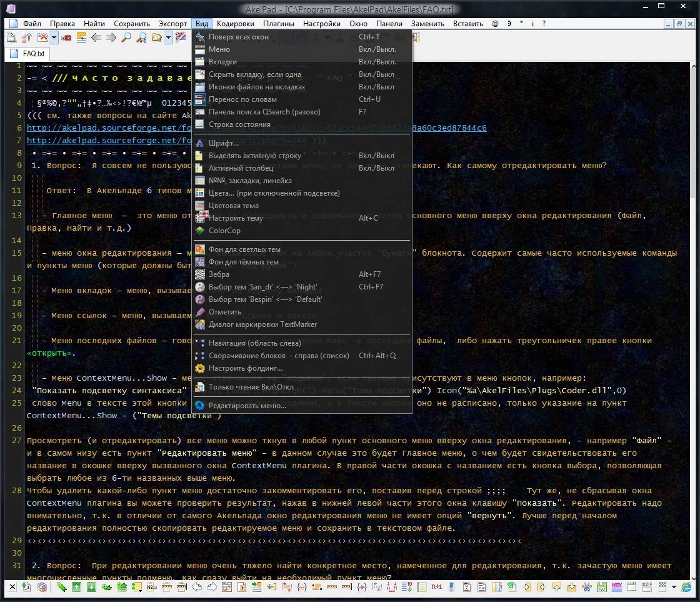
Task: Choose Шрифт... from the Вид menu
Action: [302, 143]
